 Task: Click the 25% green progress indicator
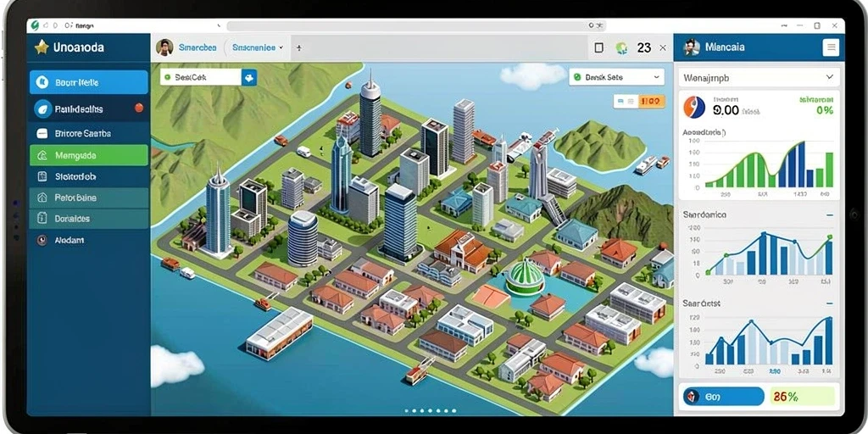tap(800, 397)
